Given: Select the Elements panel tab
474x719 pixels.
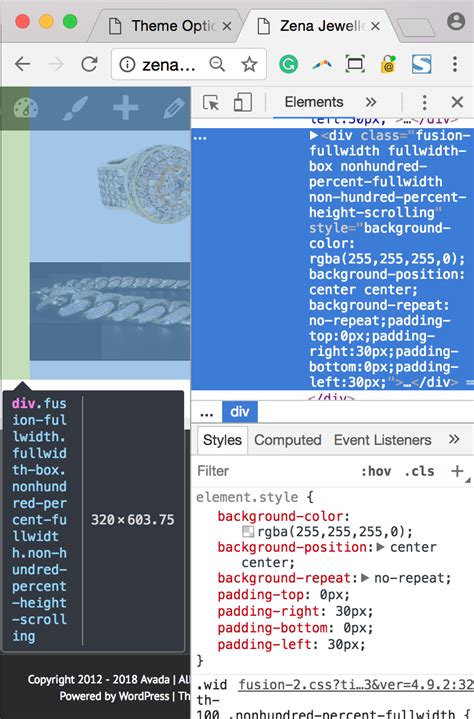Looking at the screenshot, I should coord(314,102).
